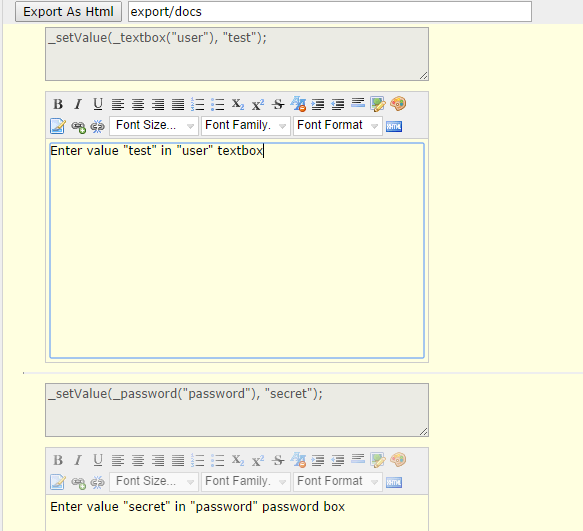
Task: Open Font Family dropdown in first editor
Action: [x=246, y=126]
